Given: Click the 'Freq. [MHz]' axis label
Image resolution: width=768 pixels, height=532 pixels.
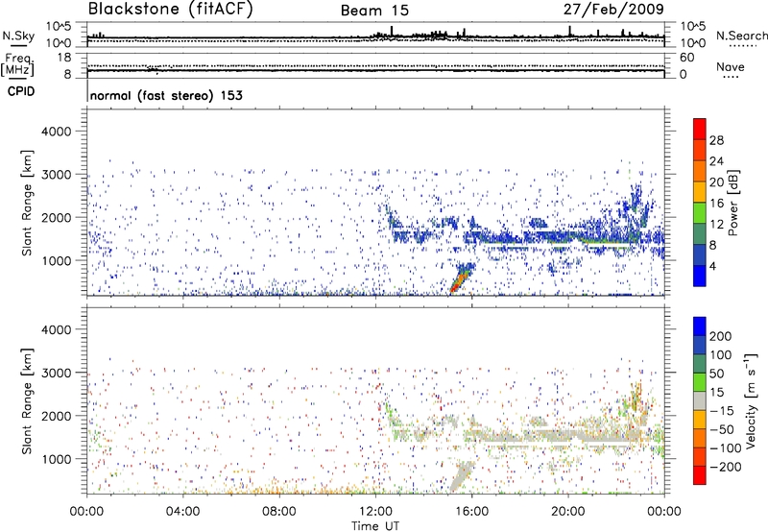Looking at the screenshot, I should pyautogui.click(x=18, y=64).
